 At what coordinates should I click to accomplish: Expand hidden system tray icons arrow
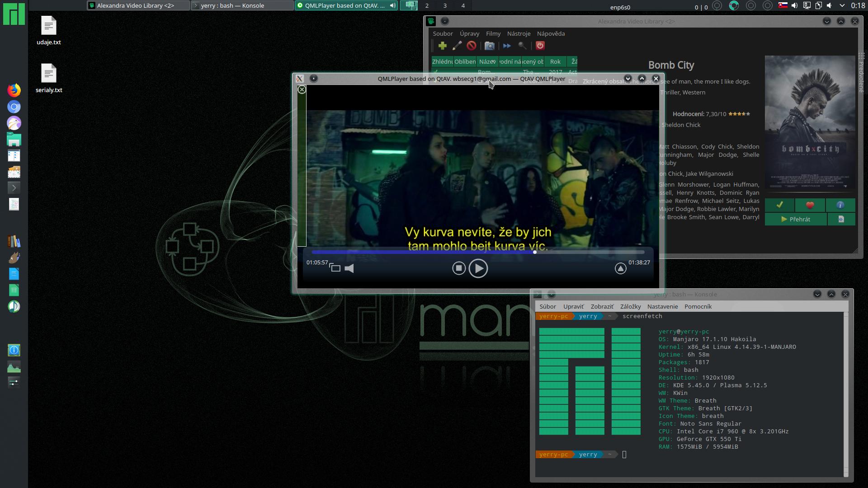(x=842, y=5)
